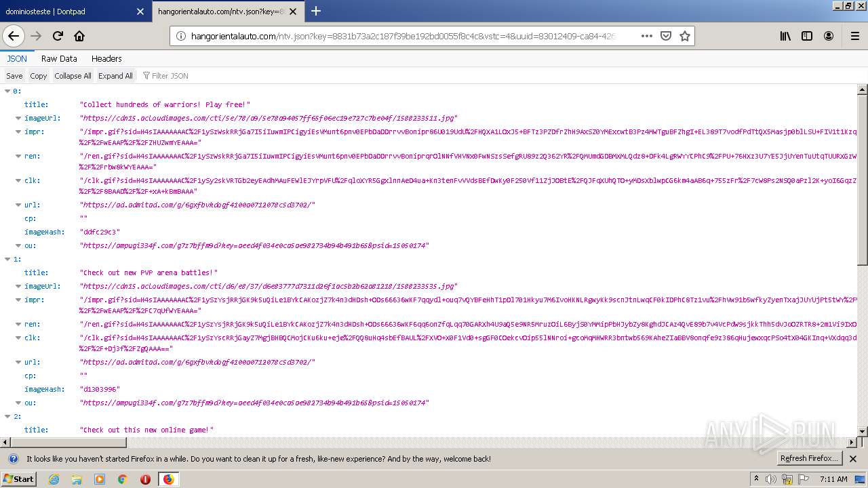Dismiss the refresh Firefox notification bar
868x488 pixels.
click(x=853, y=459)
